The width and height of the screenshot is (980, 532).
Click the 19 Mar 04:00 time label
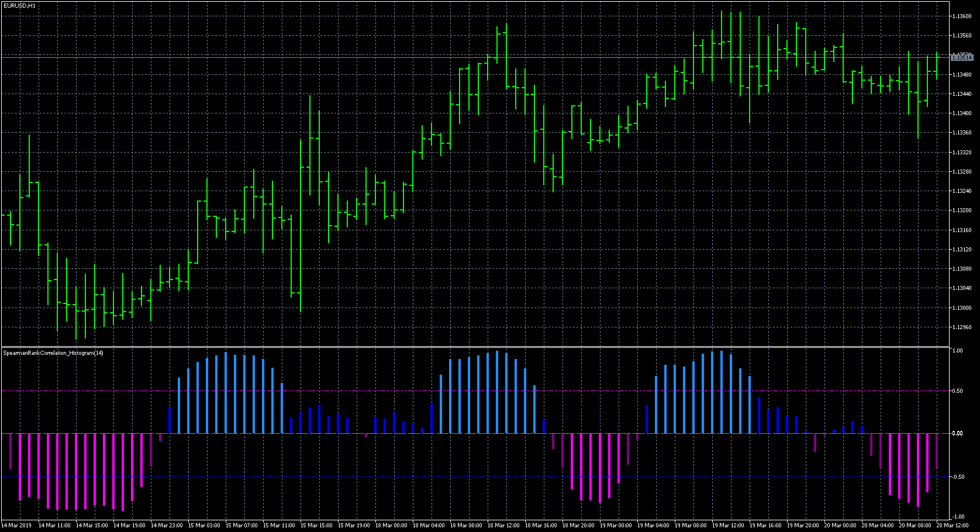tap(653, 526)
